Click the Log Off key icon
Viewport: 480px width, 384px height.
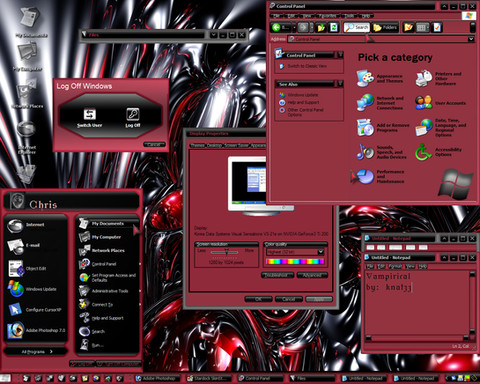(x=133, y=114)
